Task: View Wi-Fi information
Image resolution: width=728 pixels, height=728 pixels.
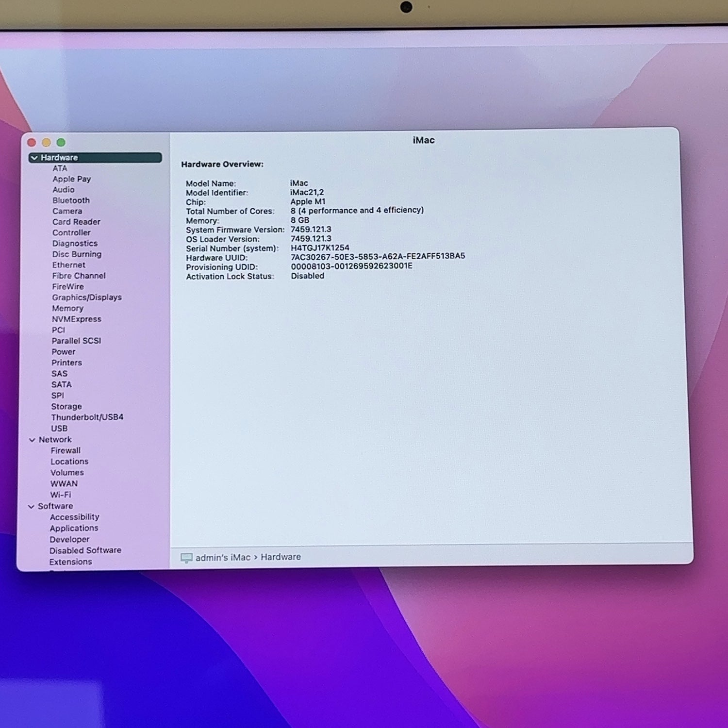Action: click(61, 495)
